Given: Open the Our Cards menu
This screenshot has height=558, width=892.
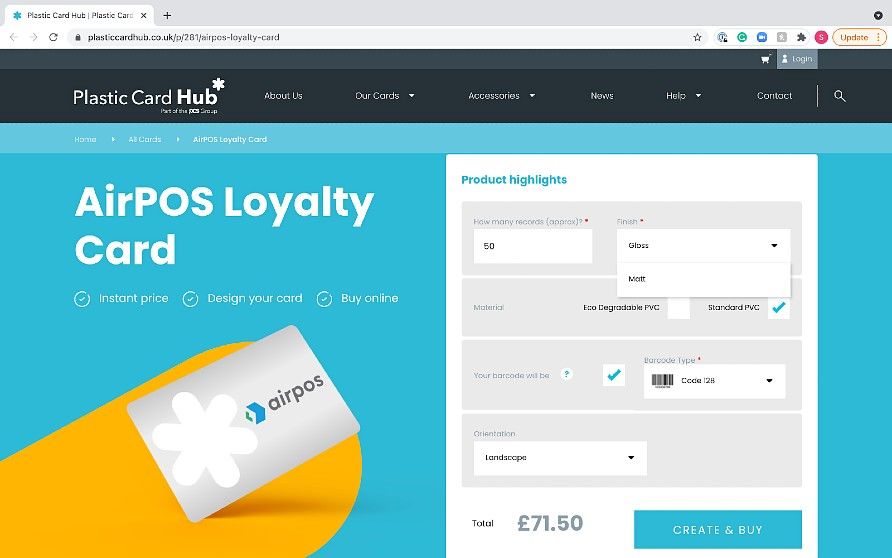Looking at the screenshot, I should 385,96.
